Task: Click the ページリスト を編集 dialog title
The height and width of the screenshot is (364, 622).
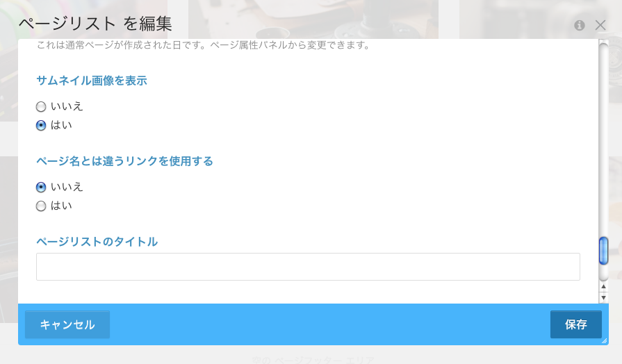Action: point(95,24)
